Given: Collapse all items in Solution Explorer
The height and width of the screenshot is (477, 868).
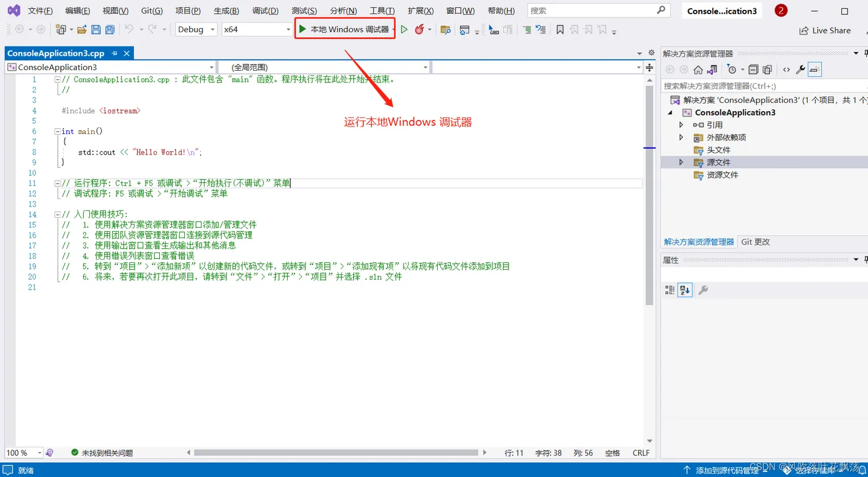Looking at the screenshot, I should (753, 69).
